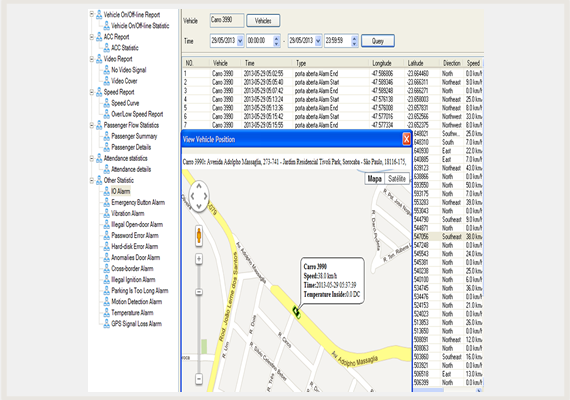
Task: Collapse the Video Report node
Action: point(92,59)
